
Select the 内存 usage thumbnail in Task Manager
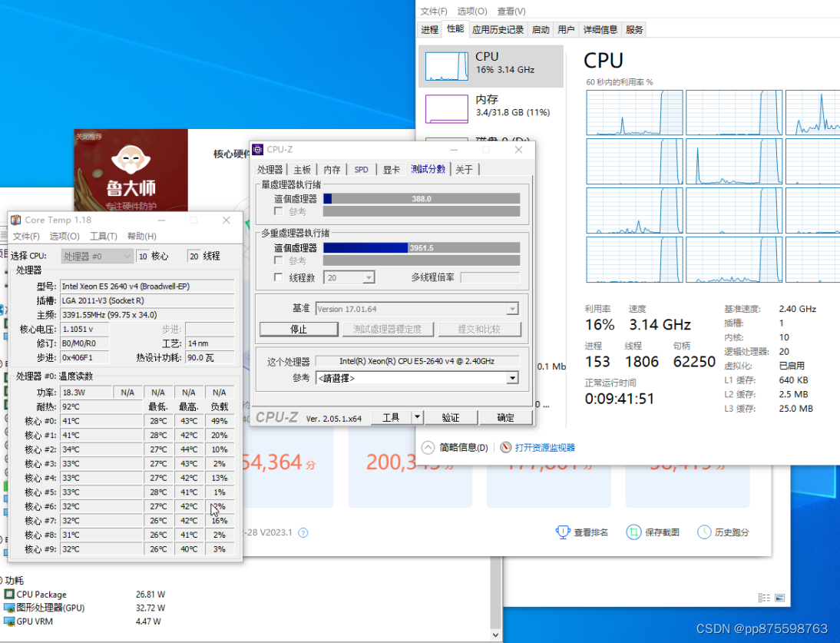point(447,109)
